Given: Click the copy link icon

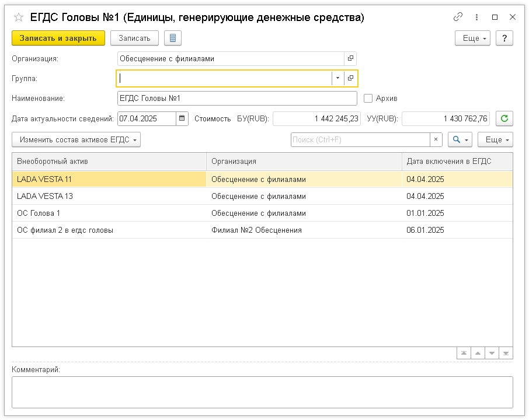Looking at the screenshot, I should pos(458,17).
